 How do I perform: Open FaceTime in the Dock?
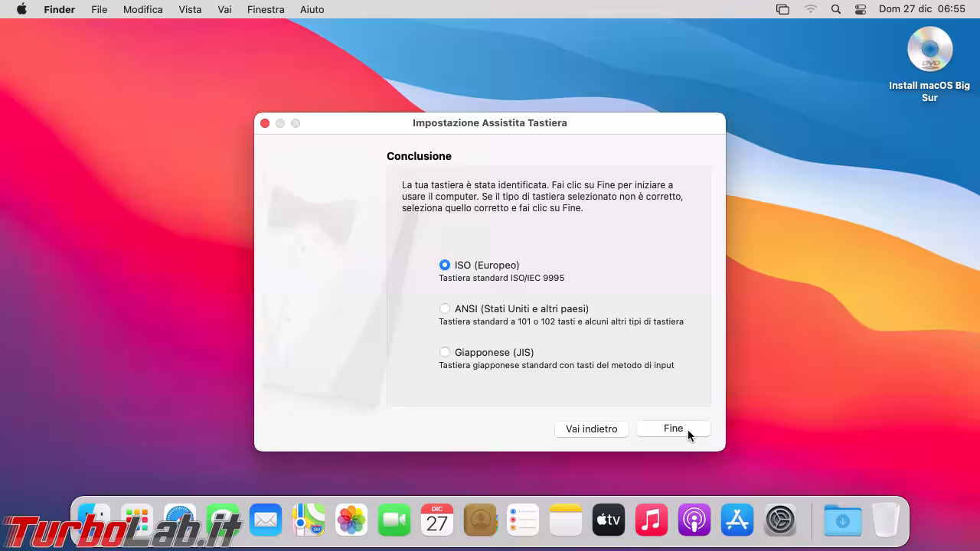click(x=394, y=520)
